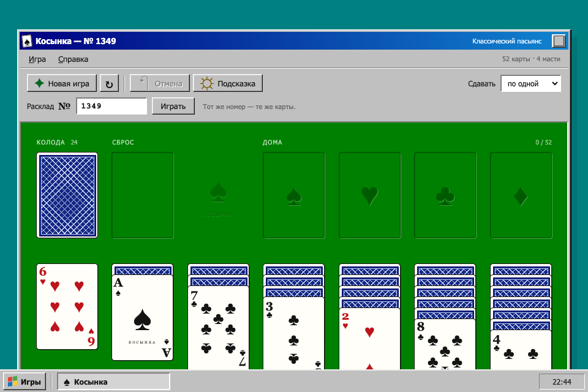Click the Классический пасьянс title text
Image resolution: width=588 pixels, height=392 pixels.
[x=507, y=41]
